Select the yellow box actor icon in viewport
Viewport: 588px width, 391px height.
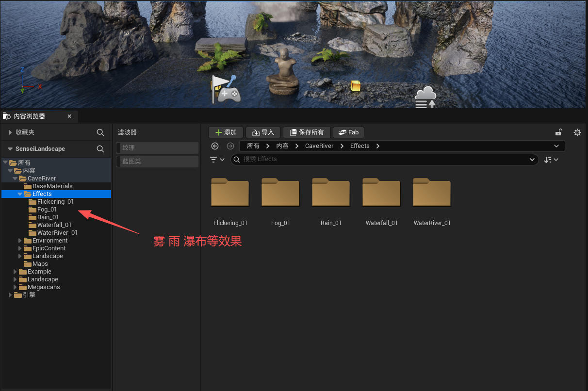(356, 86)
